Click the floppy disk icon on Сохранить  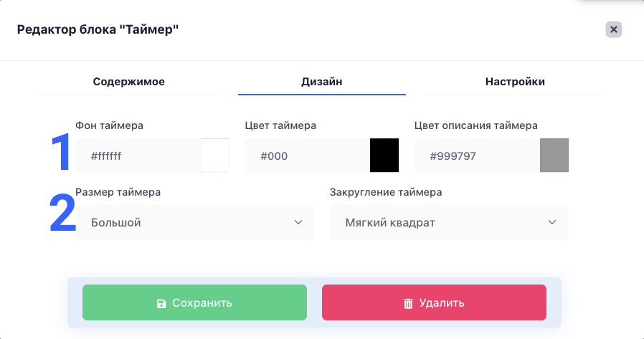point(161,303)
